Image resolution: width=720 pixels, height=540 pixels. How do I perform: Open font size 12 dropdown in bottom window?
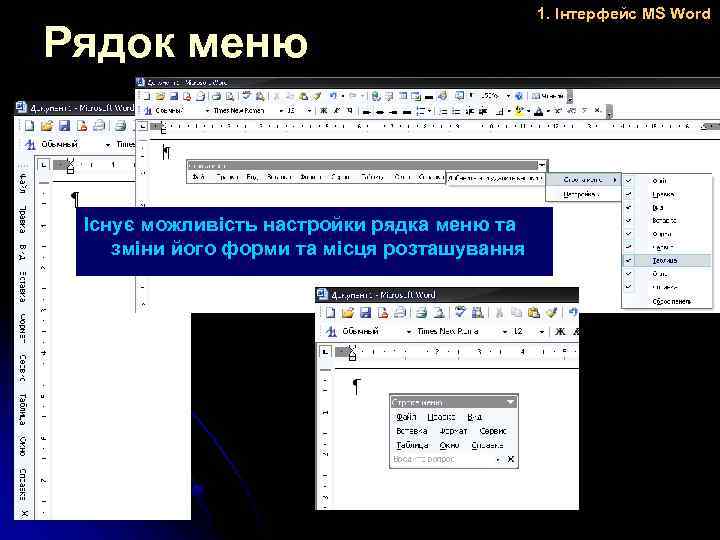point(542,332)
